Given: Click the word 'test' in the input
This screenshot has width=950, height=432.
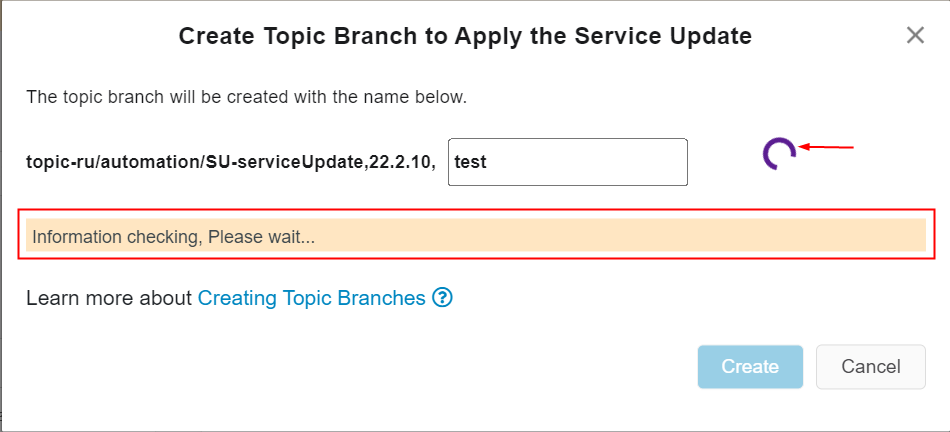Looking at the screenshot, I should pos(470,162).
